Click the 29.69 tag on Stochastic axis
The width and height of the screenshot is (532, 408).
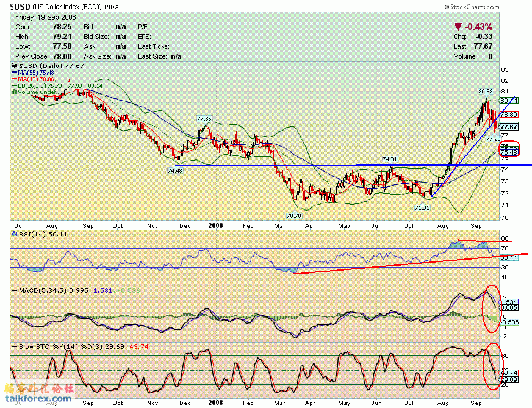click(509, 379)
